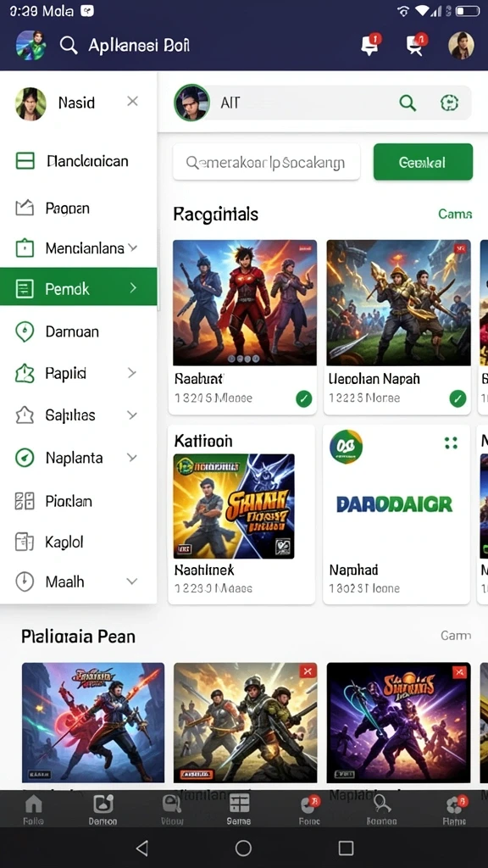
Task: Select the Pemdk menu item
Action: click(x=79, y=287)
